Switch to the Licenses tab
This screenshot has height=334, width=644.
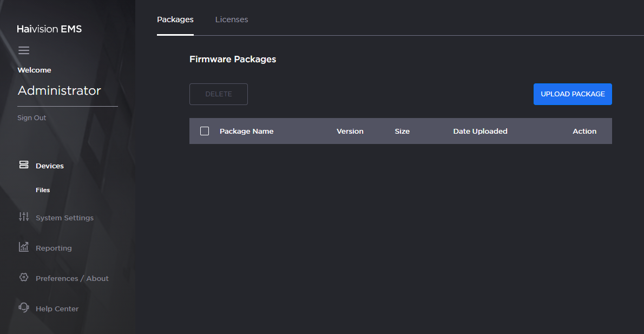(x=232, y=19)
